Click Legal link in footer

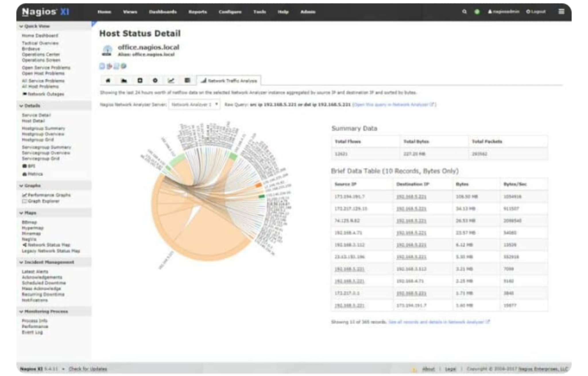[x=450, y=369]
